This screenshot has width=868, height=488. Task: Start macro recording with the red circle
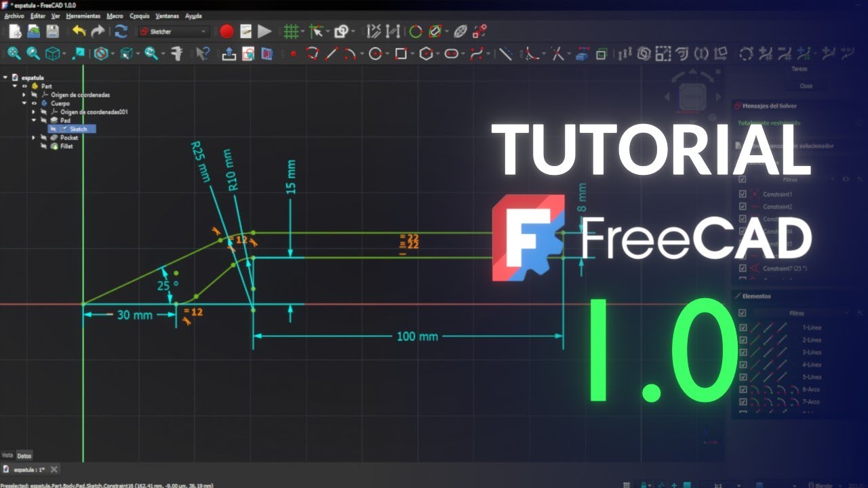[x=226, y=31]
